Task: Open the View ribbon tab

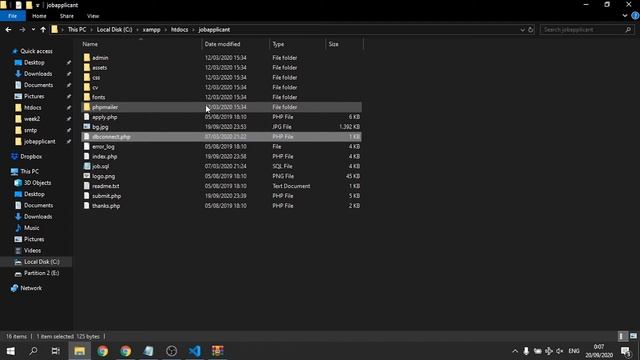Action: 93,16
